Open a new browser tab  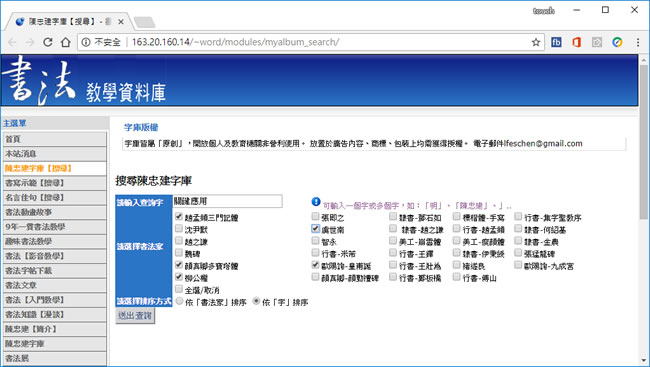(145, 22)
